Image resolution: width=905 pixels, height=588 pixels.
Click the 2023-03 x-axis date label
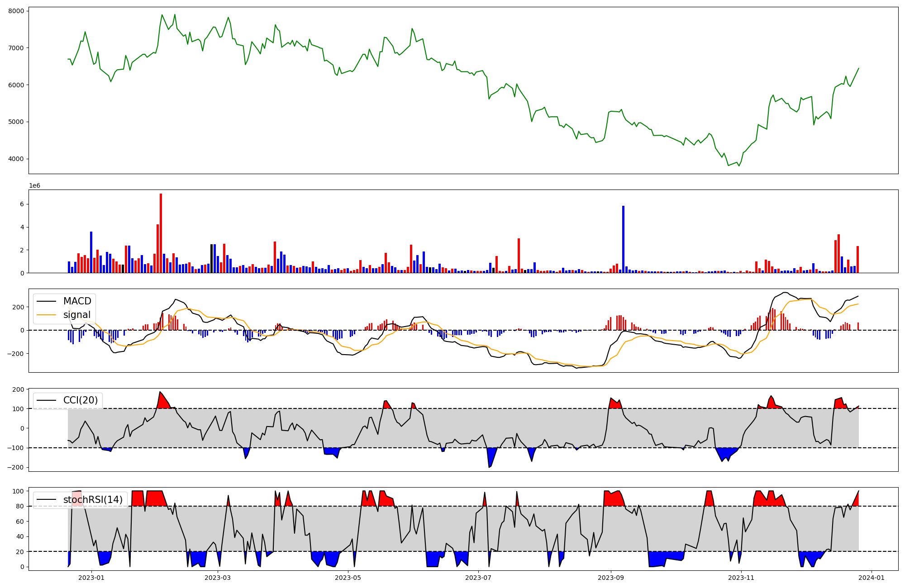tap(218, 578)
